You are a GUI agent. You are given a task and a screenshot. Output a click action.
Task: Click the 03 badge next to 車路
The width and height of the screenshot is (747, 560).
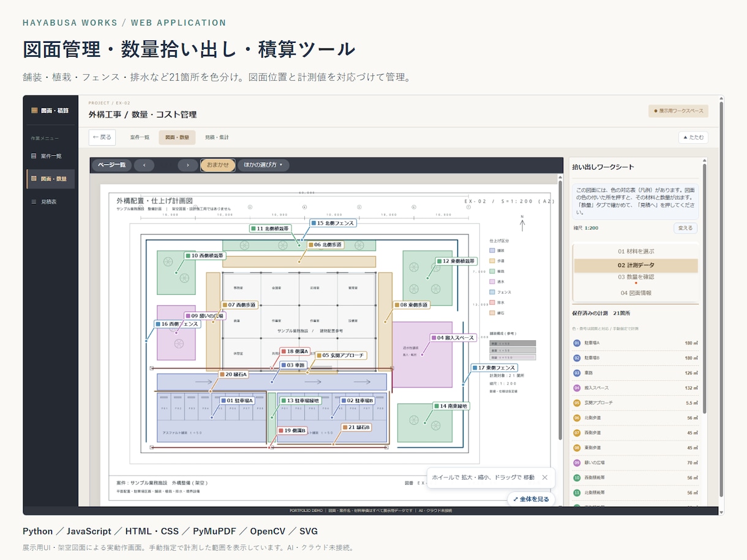(x=577, y=373)
